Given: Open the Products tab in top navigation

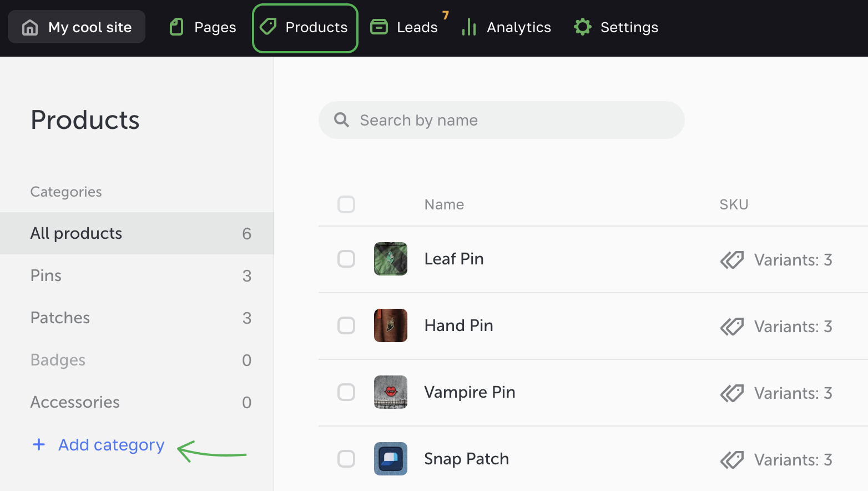Looking at the screenshot, I should 305,27.
